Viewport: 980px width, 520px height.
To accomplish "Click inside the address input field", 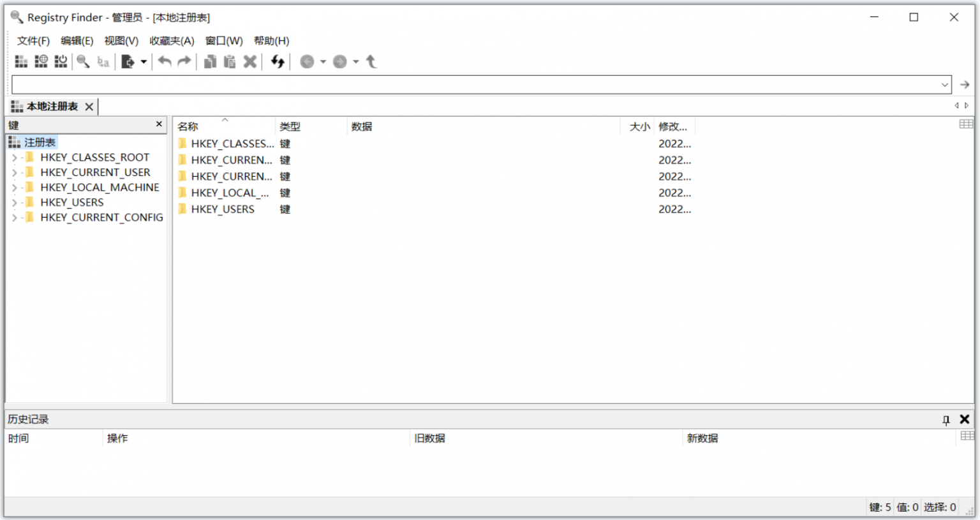I will click(447, 84).
